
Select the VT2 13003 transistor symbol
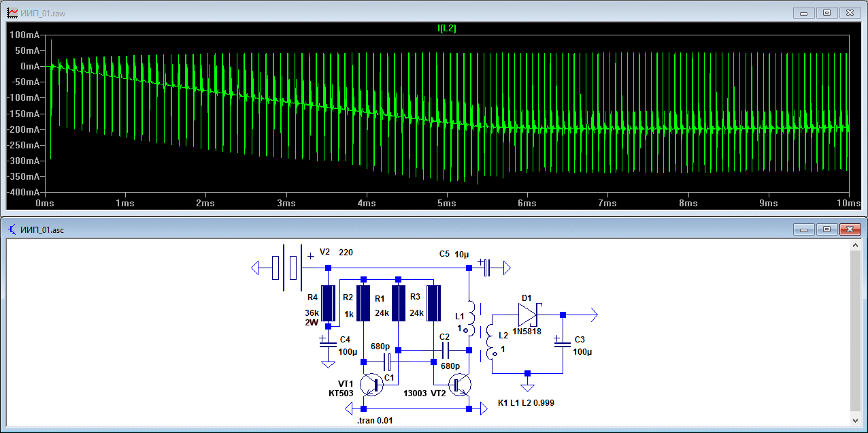461,384
